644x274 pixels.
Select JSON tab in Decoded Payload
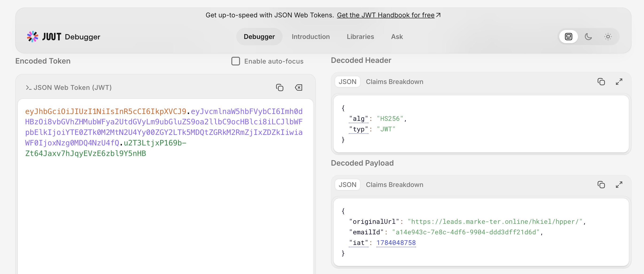(x=347, y=185)
